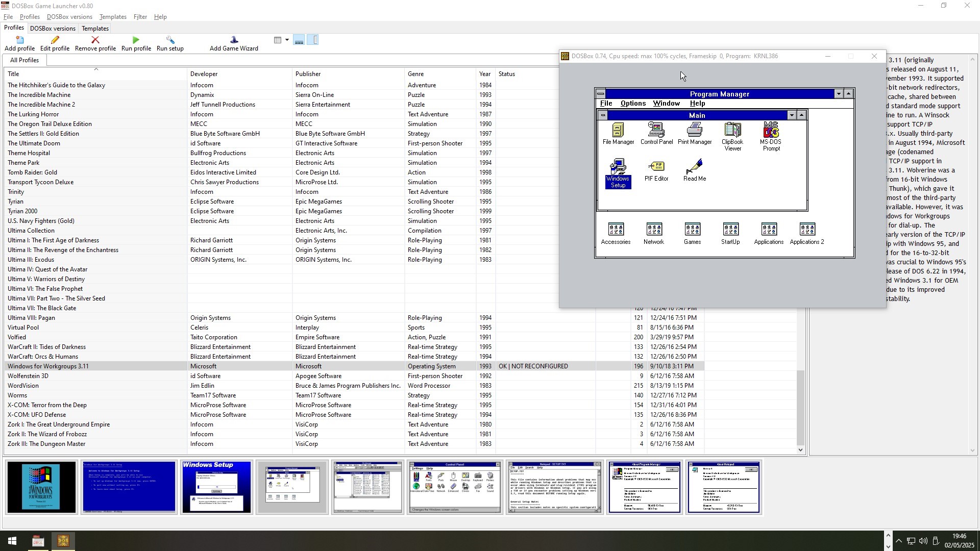980x551 pixels.
Task: Run the profile with the green play icon
Action: pos(136,40)
